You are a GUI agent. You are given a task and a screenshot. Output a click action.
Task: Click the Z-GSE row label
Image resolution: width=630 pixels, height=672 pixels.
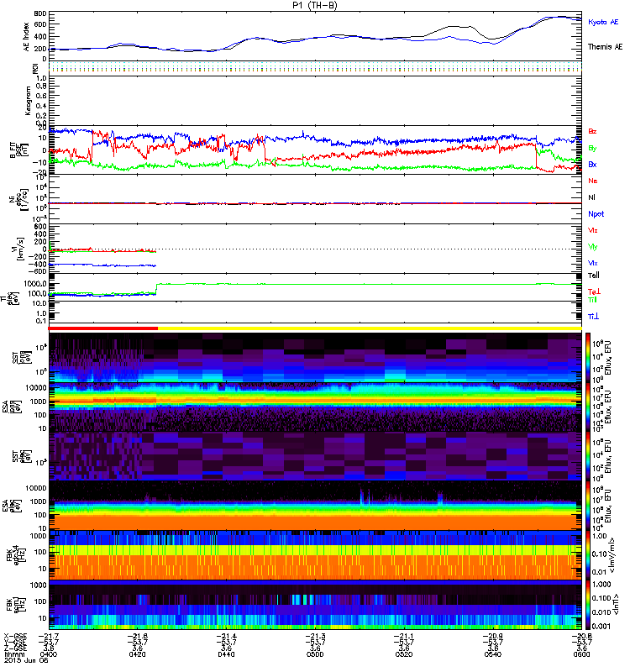(x=15, y=648)
